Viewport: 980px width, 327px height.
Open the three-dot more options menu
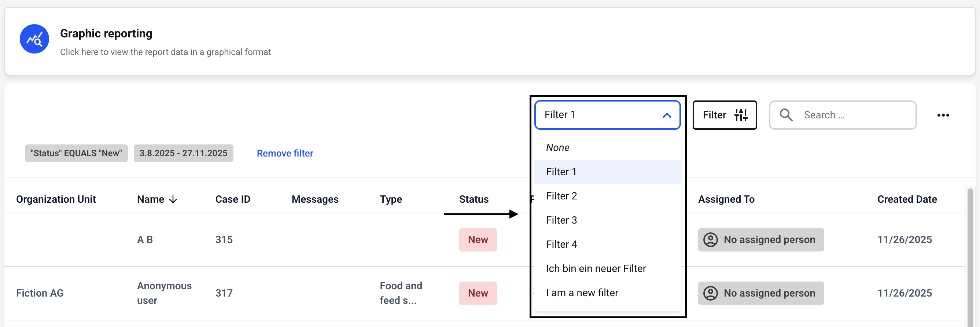coord(943,115)
